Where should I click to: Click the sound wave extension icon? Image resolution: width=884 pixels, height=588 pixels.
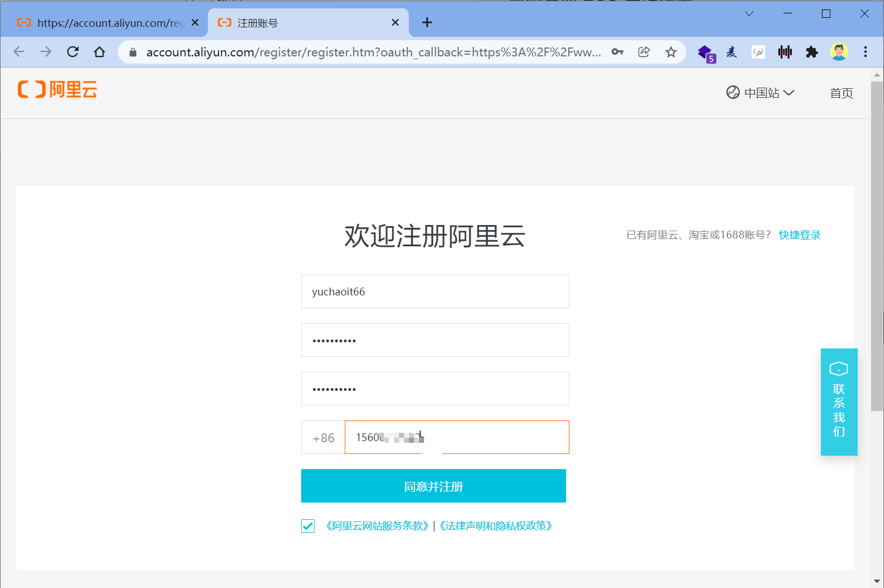[x=785, y=52]
